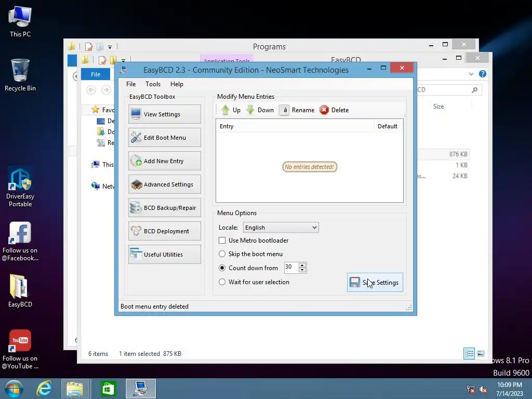Click the search magnifier in Explorer window

coord(475,90)
